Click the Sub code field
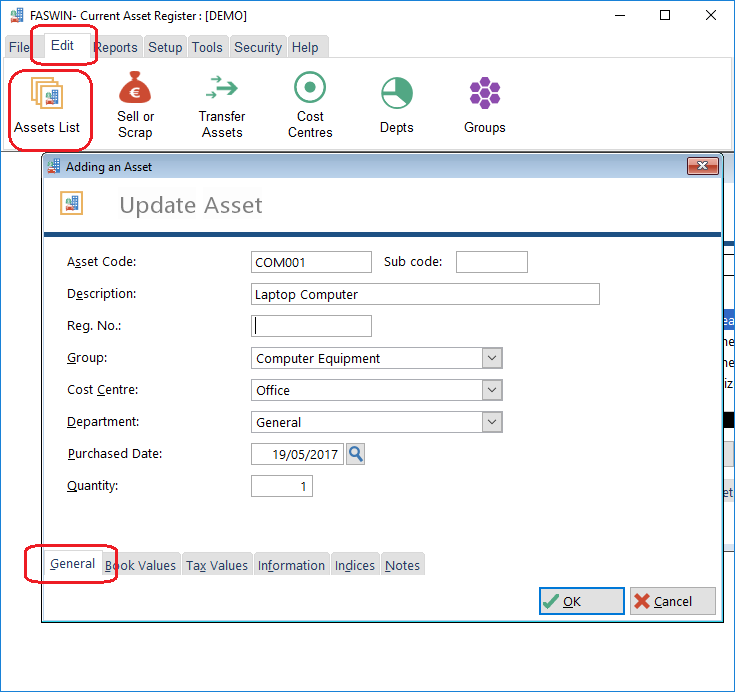 pos(492,262)
